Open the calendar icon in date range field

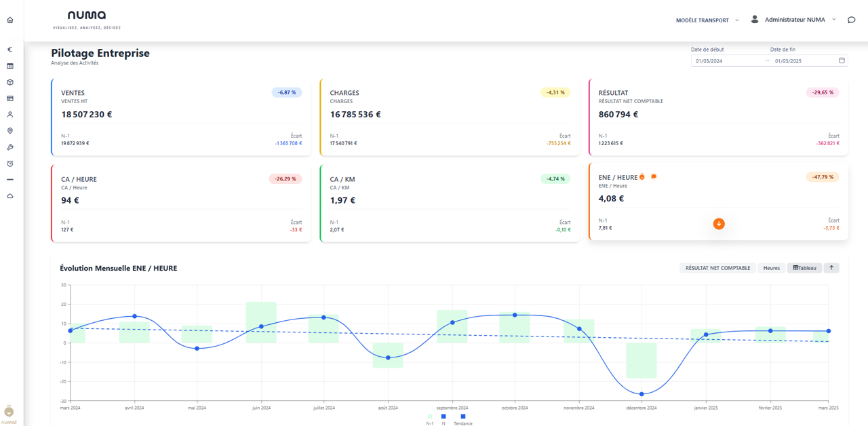pos(842,60)
